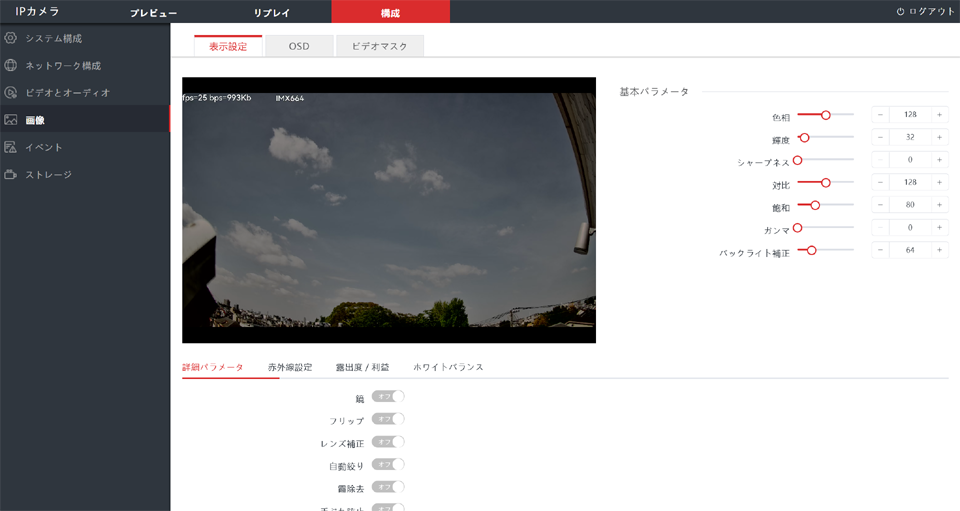Click the 対比 contrast slider handle
The width and height of the screenshot is (960, 511).
click(826, 183)
